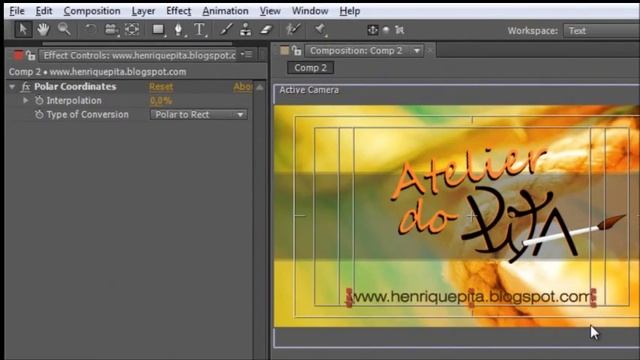Click the Comp 2 button in the viewer

pos(311,68)
